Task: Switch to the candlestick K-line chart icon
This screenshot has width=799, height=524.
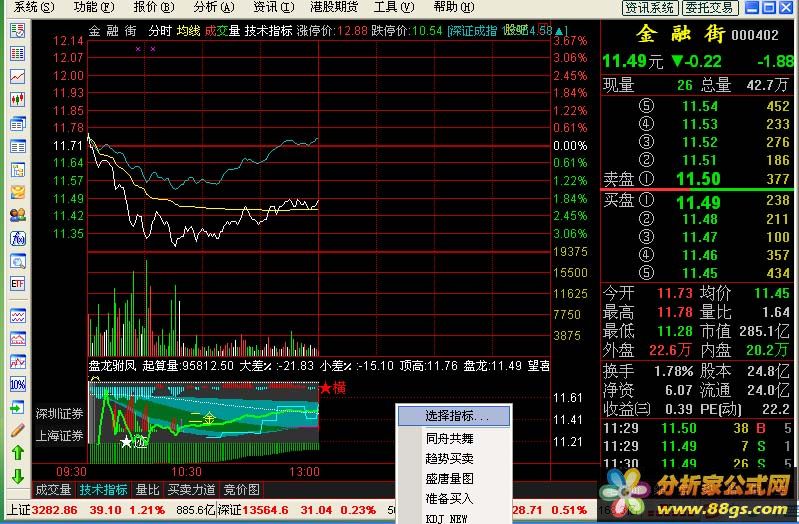Action: tap(17, 99)
